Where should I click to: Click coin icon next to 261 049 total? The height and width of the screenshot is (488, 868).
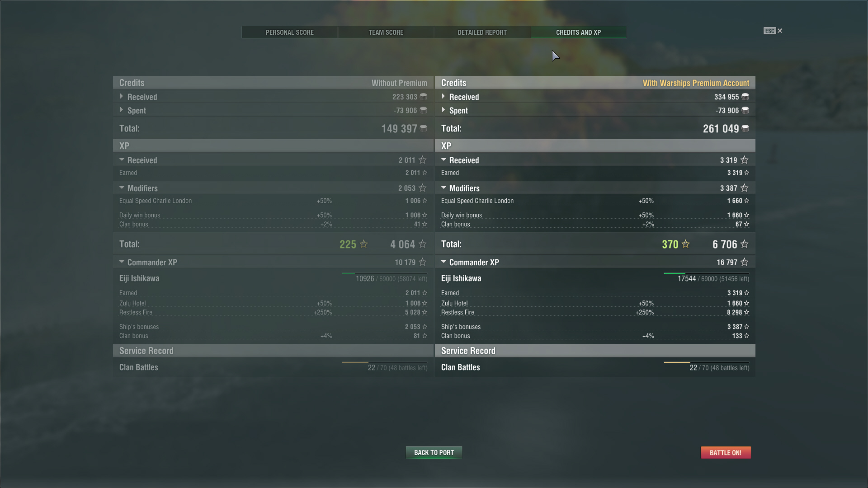745,128
